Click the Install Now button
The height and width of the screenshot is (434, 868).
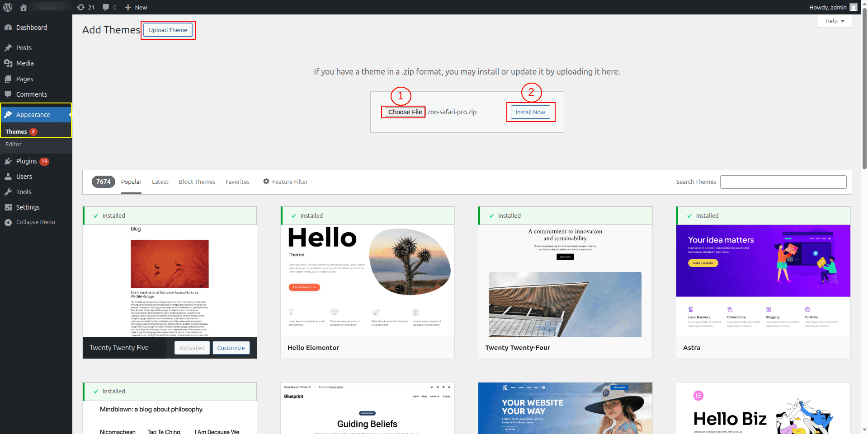click(x=530, y=112)
